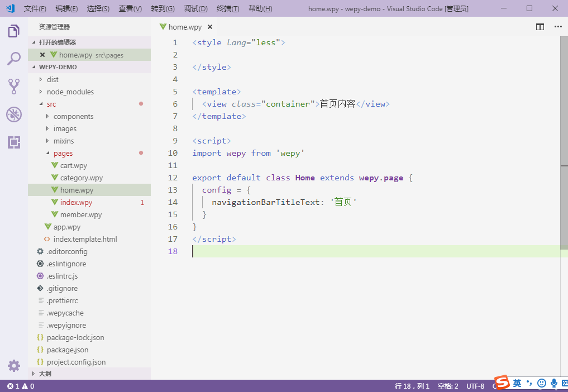The width and height of the screenshot is (568, 392).
Task: Open project.config.json file
Action: (89, 362)
